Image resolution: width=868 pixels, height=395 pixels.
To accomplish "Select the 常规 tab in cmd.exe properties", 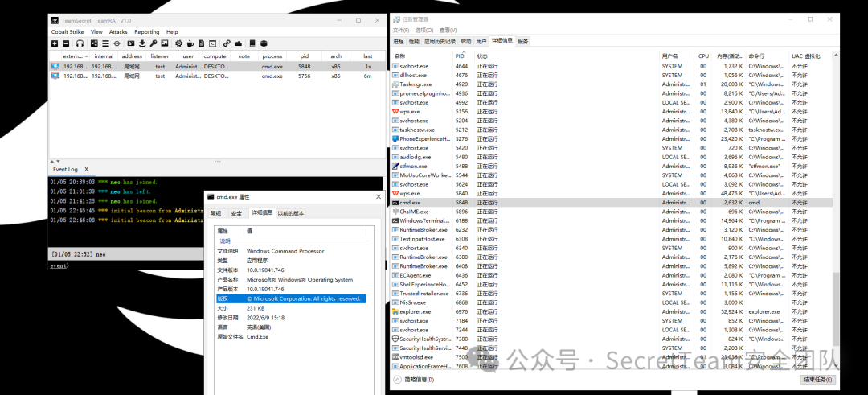I will [215, 213].
